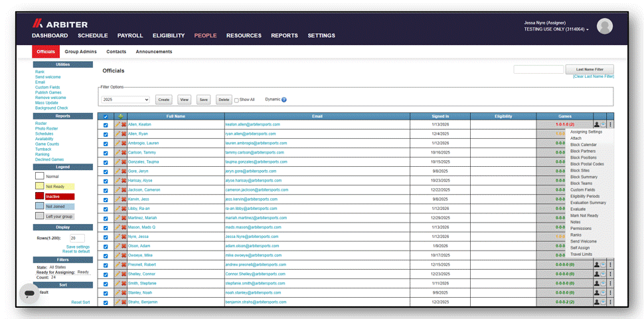Select Assigning Settings from the context menu
Image resolution: width=644 pixels, height=319 pixels.
tap(586, 132)
